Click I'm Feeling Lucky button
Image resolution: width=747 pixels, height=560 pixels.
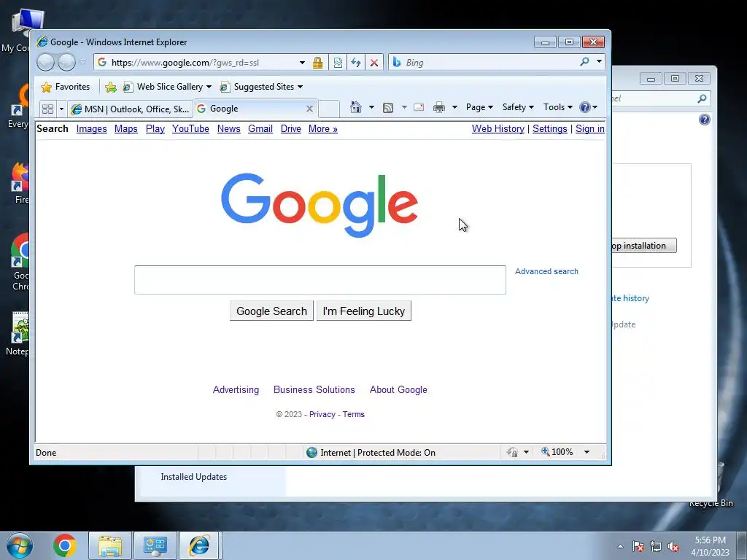(x=363, y=311)
